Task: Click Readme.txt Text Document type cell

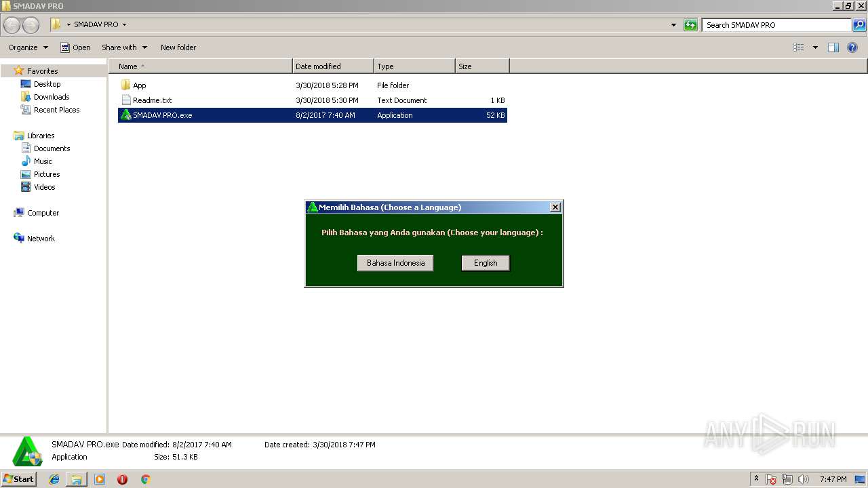Action: [x=402, y=100]
